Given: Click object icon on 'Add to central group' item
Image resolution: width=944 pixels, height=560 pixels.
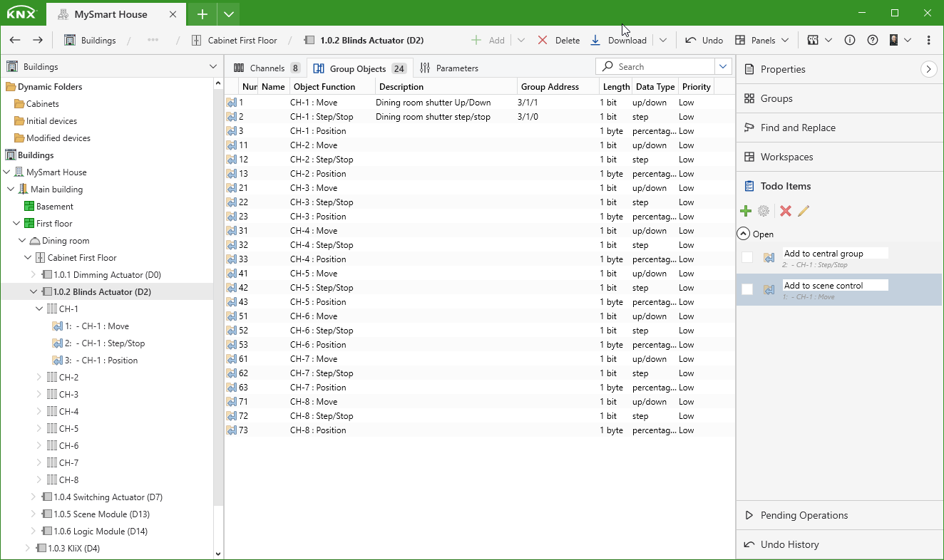Looking at the screenshot, I should coord(769,257).
